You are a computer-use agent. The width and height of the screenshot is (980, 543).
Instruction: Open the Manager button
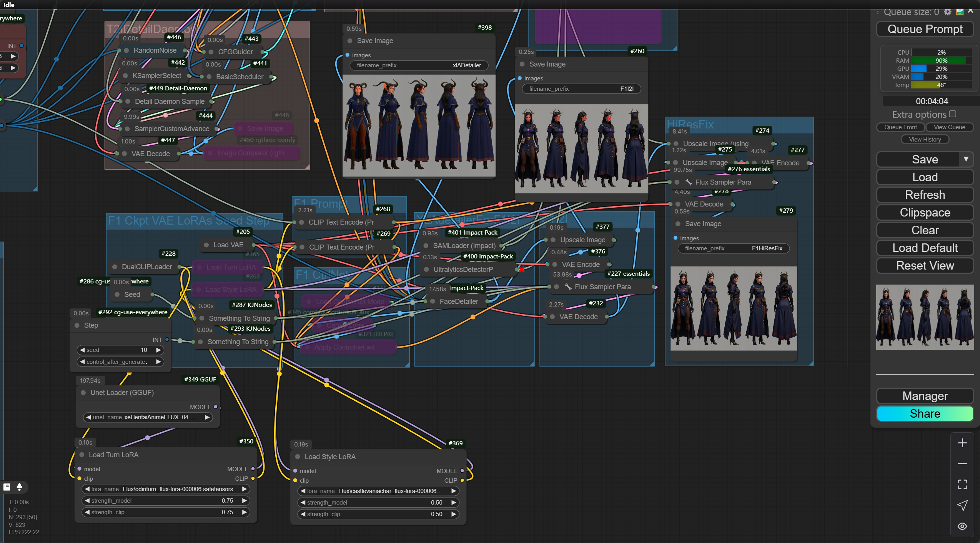[x=925, y=396]
